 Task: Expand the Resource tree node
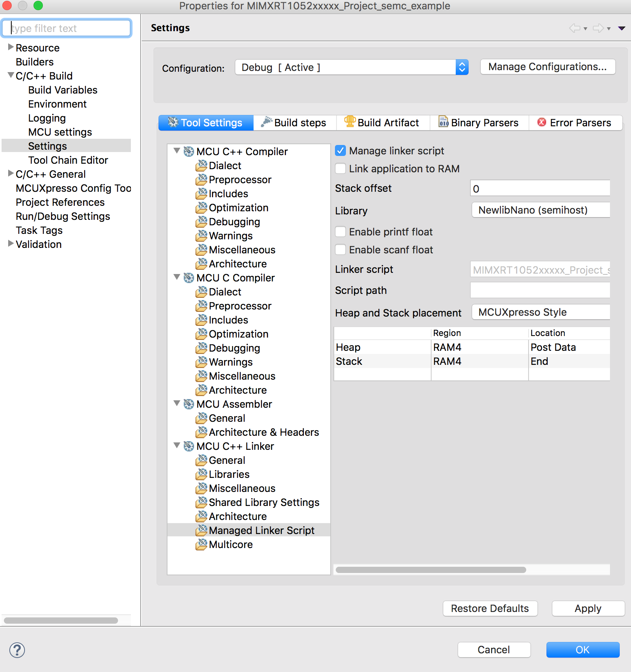(11, 47)
